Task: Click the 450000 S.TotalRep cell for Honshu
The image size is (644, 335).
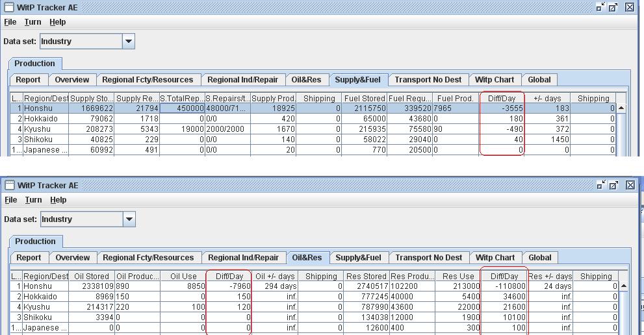Action: [183, 108]
